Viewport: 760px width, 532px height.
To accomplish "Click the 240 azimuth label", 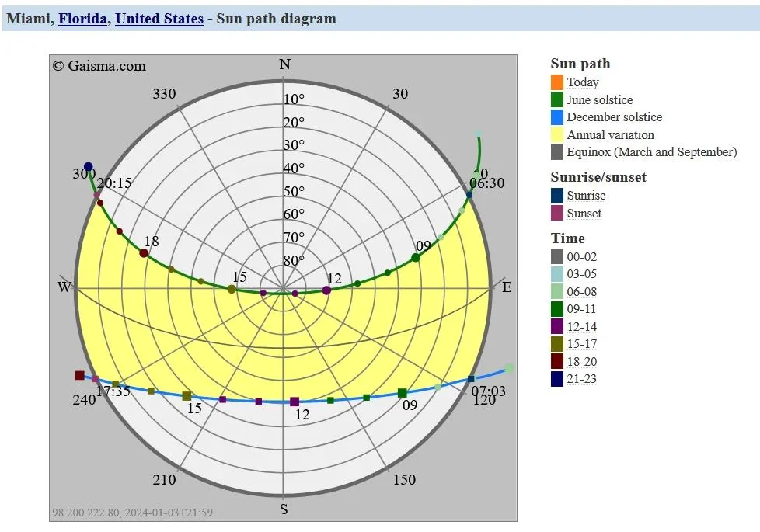I will point(85,400).
